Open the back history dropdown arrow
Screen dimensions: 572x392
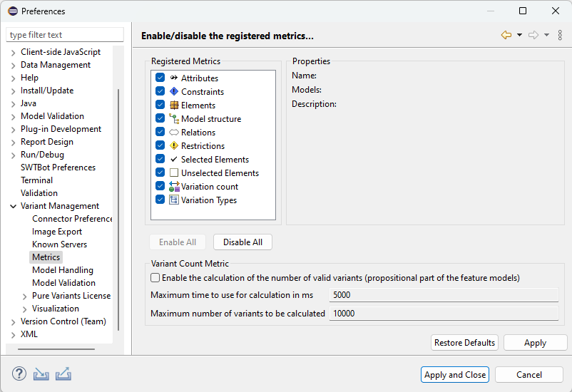(519, 36)
